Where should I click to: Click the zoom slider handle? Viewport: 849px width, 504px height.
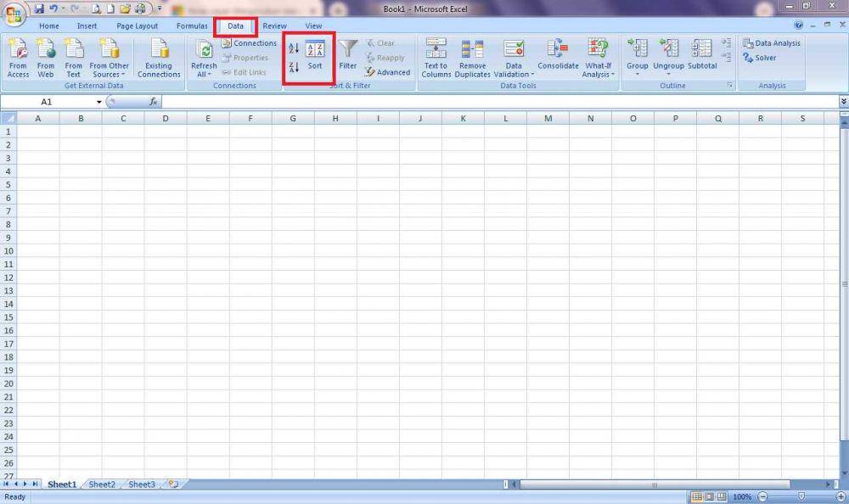pos(802,496)
